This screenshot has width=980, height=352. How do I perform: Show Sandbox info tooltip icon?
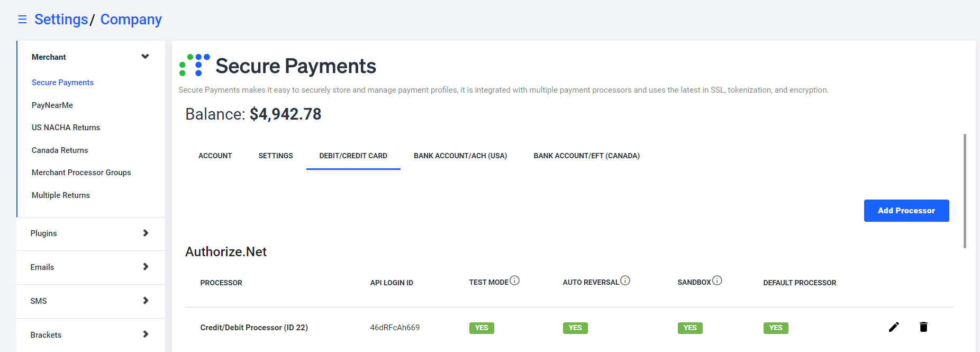pyautogui.click(x=717, y=281)
